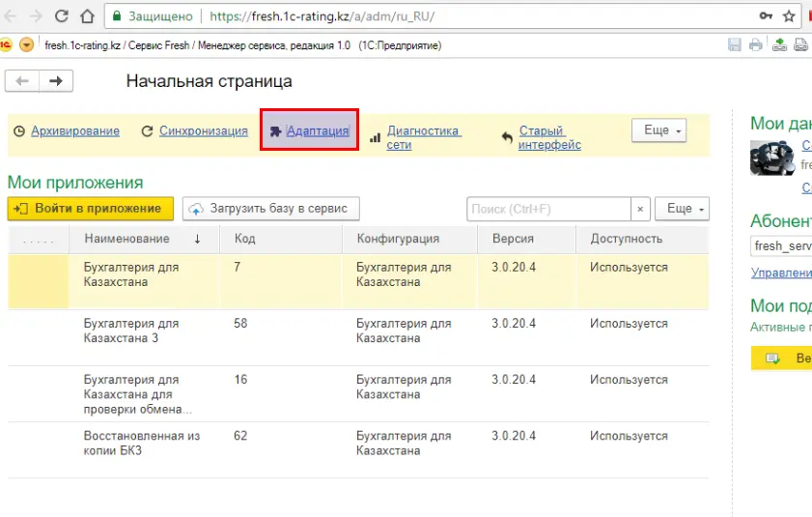Click Используется in the row with code 62
Viewport: 812px width, 517px height.
[629, 436]
